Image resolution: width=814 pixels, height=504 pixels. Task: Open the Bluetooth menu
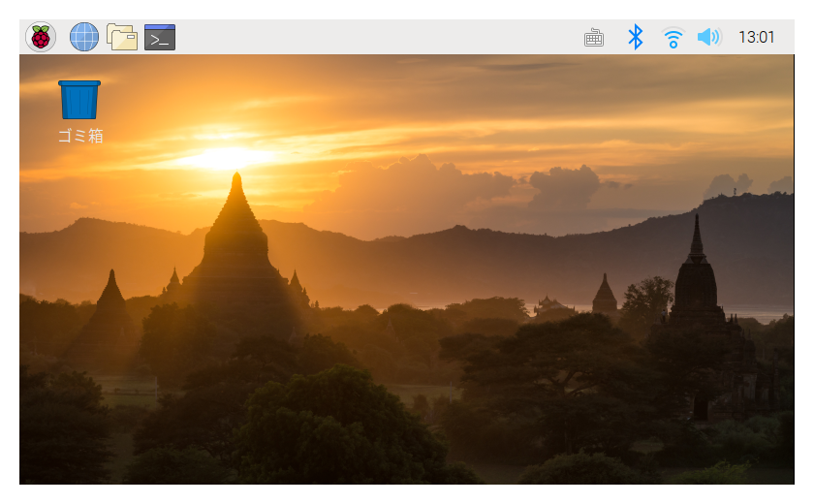pos(636,37)
